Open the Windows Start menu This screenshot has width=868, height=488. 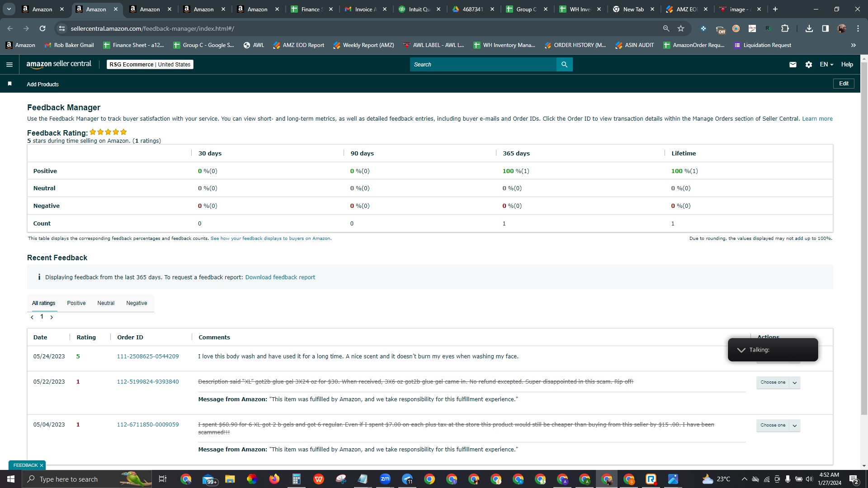(x=11, y=479)
